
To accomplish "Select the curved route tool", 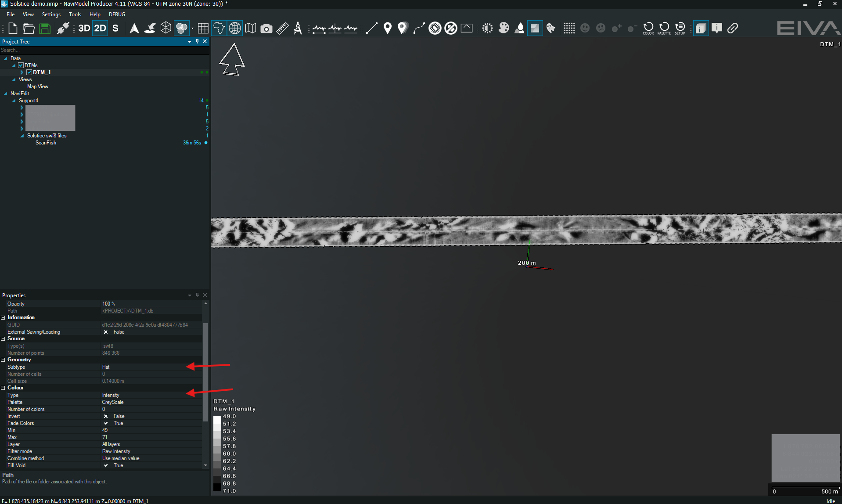I will [419, 29].
